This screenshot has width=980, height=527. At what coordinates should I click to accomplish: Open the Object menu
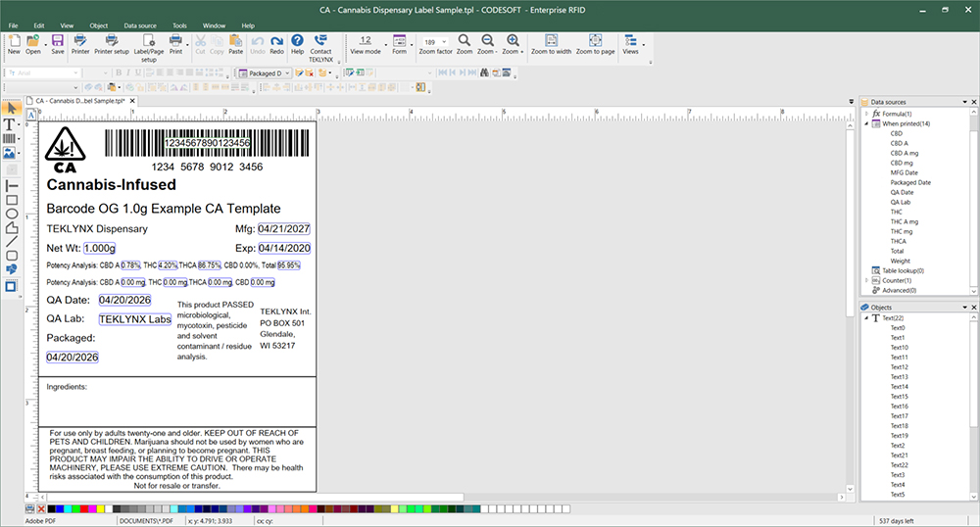pyautogui.click(x=99, y=25)
